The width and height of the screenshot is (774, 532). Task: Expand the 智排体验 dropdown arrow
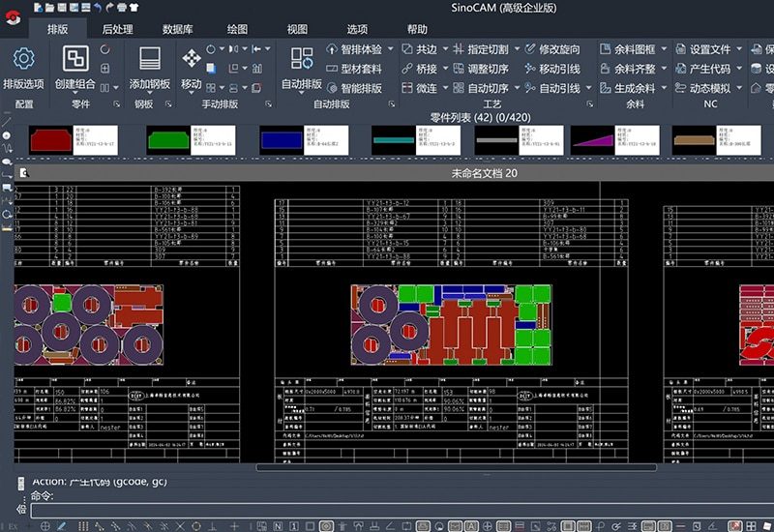pyautogui.click(x=391, y=49)
